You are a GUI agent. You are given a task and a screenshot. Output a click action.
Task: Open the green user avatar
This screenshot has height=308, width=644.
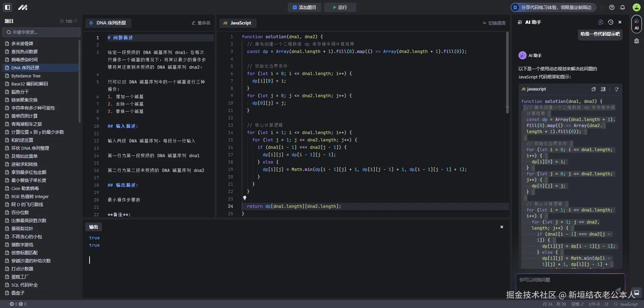[637, 7]
